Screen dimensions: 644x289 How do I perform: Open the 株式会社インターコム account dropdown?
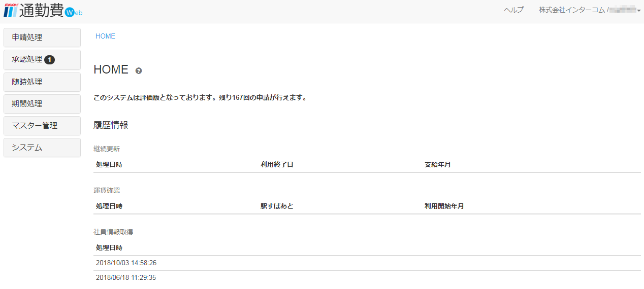(589, 10)
